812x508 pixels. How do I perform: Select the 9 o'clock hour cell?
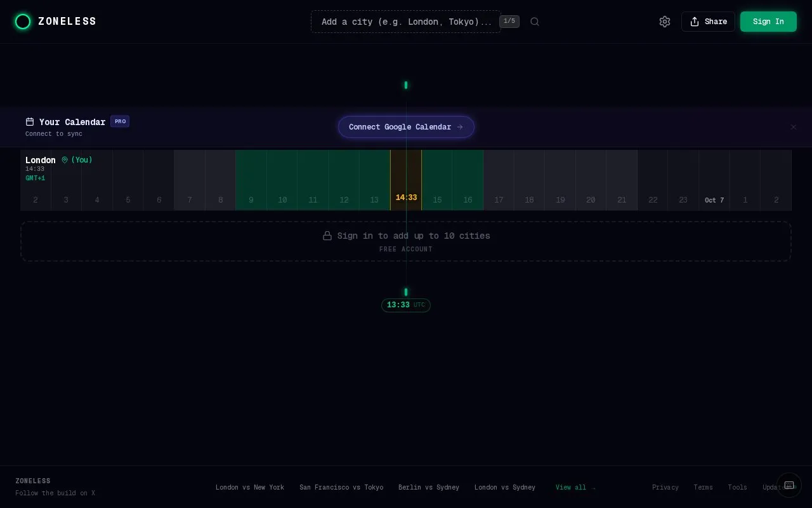pyautogui.click(x=251, y=180)
